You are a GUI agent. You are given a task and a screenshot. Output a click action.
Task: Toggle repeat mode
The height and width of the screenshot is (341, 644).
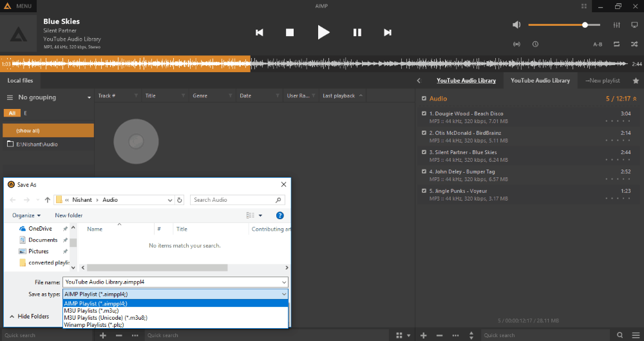pos(616,44)
